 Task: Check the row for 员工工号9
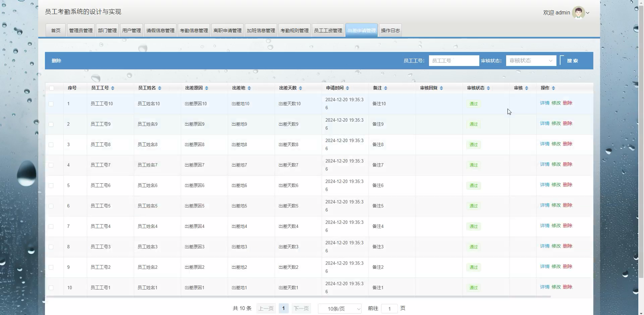coord(51,124)
